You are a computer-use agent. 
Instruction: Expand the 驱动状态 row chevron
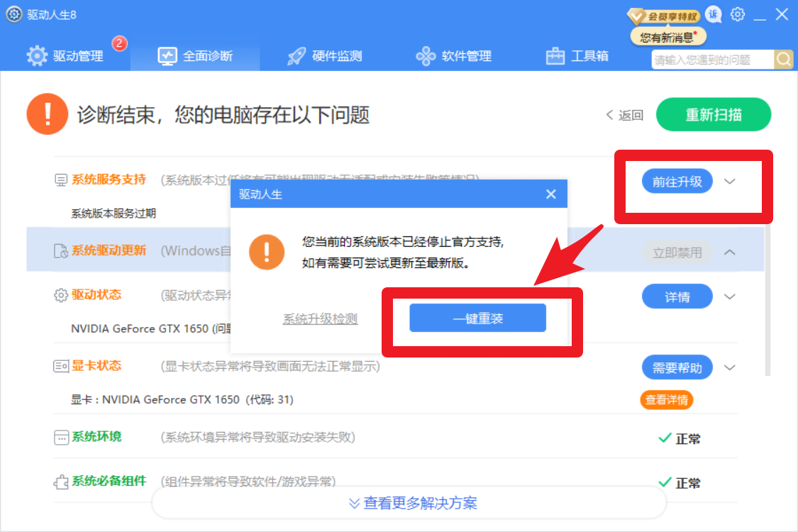(730, 297)
